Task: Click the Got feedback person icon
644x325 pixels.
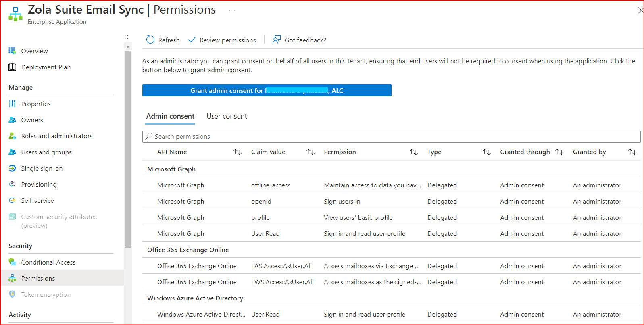Action: coord(277,40)
